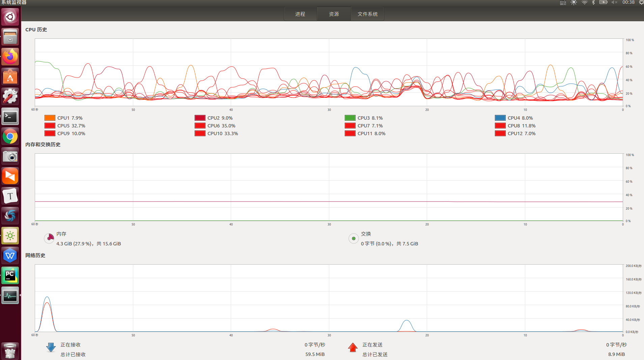Launch Google Chrome from the dock

[10, 137]
